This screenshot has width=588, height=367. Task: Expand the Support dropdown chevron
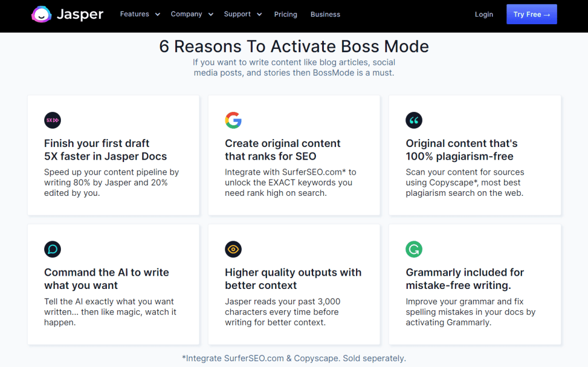click(259, 14)
